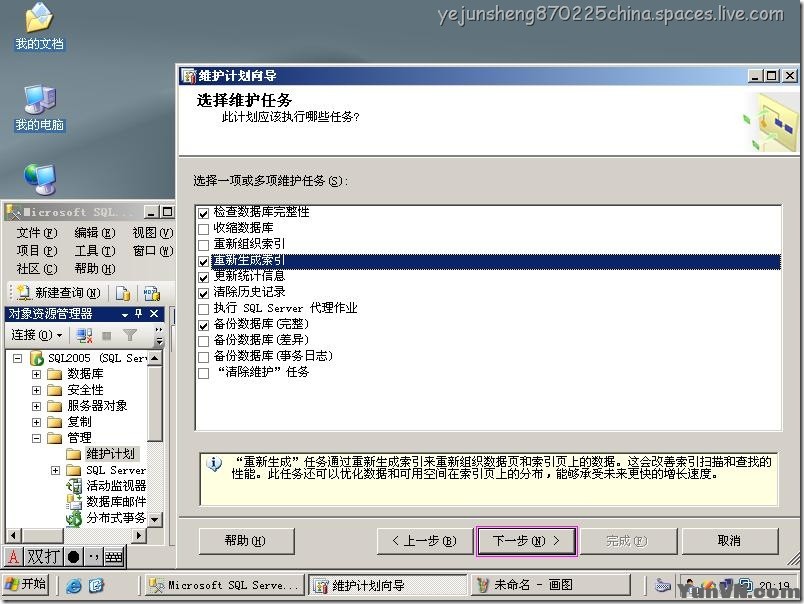Close Object Explorer panel
Screen dimensions: 804x604
[x=154, y=314]
